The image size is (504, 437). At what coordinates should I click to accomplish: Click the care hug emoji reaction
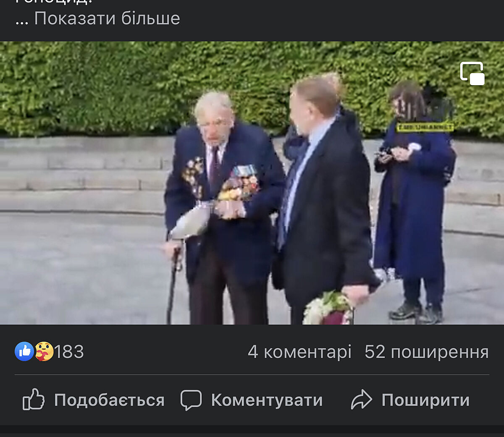44,351
